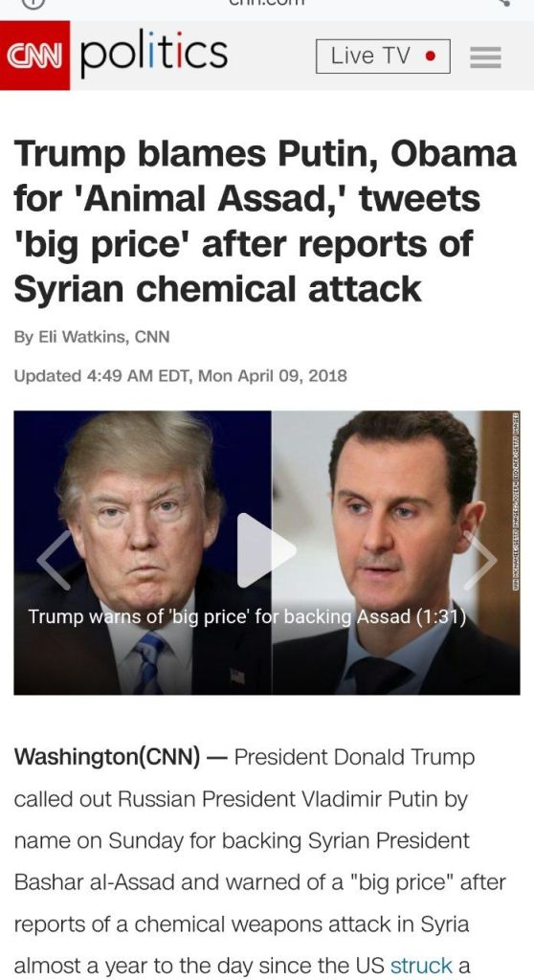Click the CNN logo

(x=35, y=55)
